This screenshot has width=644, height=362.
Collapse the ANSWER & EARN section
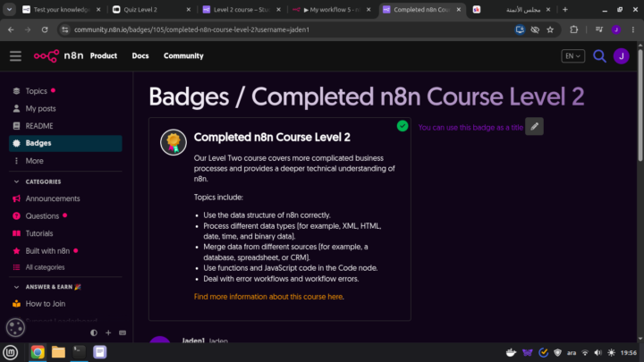pos(16,287)
